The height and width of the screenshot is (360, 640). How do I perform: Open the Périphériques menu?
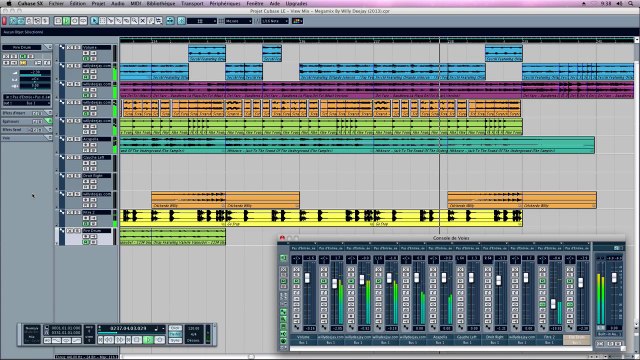tap(225, 3)
